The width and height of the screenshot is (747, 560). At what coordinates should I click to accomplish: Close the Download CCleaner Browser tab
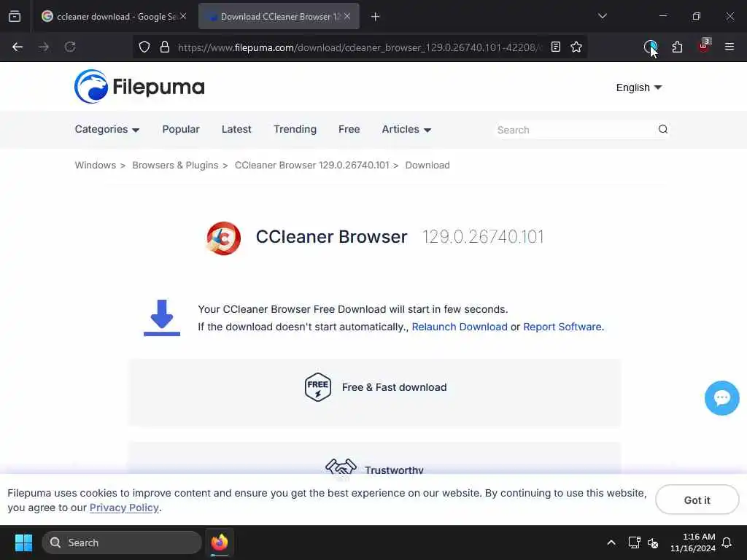point(347,16)
